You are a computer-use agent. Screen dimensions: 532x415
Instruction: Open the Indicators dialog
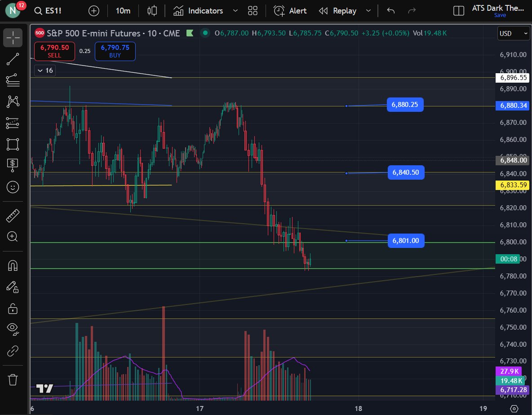click(x=198, y=11)
